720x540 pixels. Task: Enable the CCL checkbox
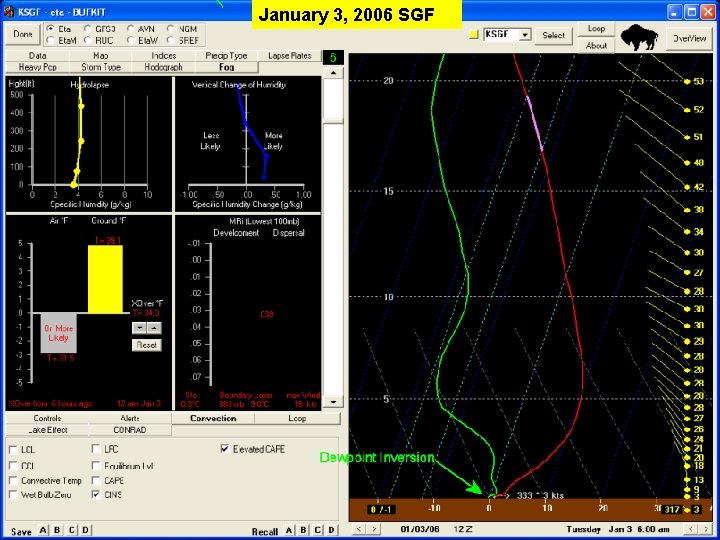click(13, 466)
